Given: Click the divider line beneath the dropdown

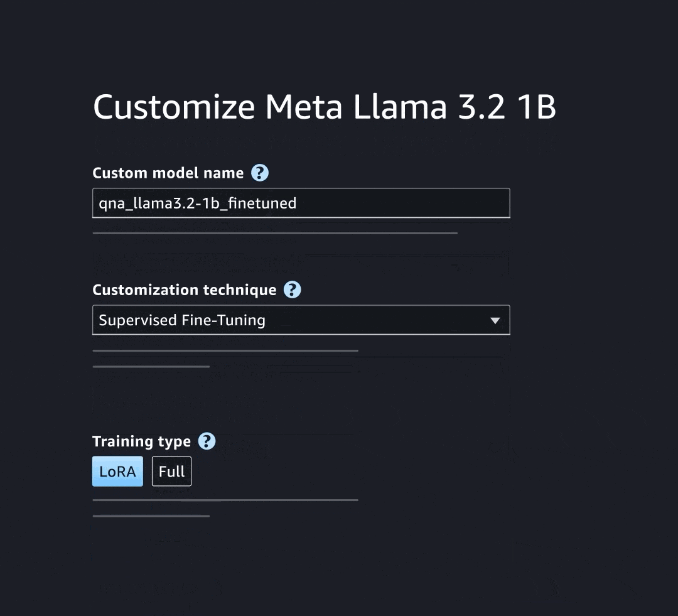Looking at the screenshot, I should coord(225,350).
